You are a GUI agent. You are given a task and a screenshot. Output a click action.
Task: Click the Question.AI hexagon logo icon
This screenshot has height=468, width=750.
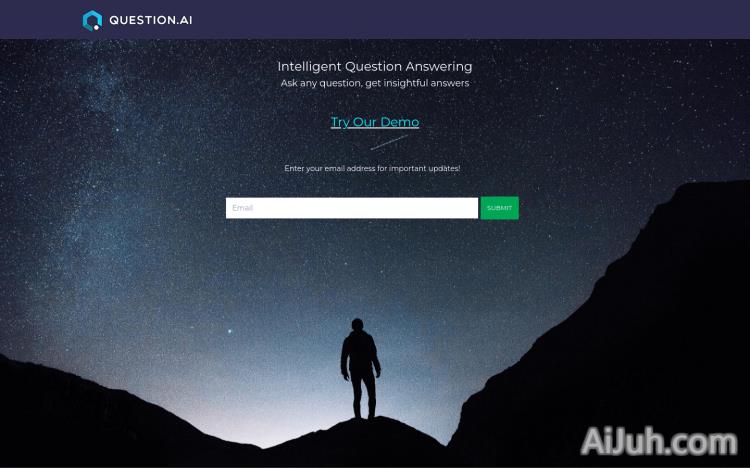click(92, 21)
